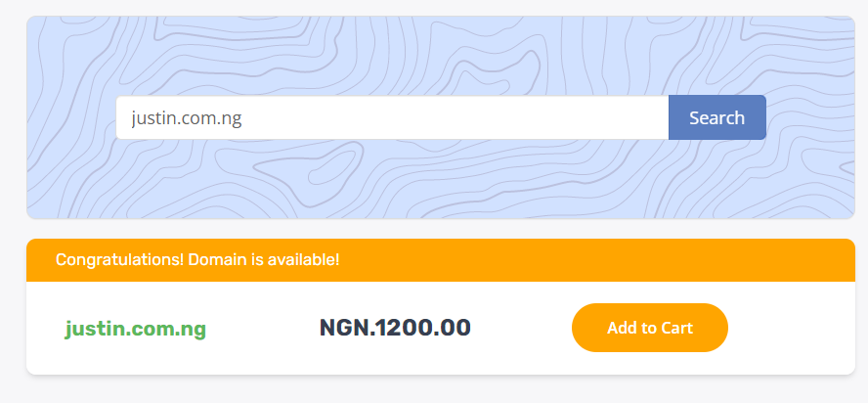Screen dimensions: 868x403
Task: Click the Add to Cart label text
Action: click(x=649, y=328)
